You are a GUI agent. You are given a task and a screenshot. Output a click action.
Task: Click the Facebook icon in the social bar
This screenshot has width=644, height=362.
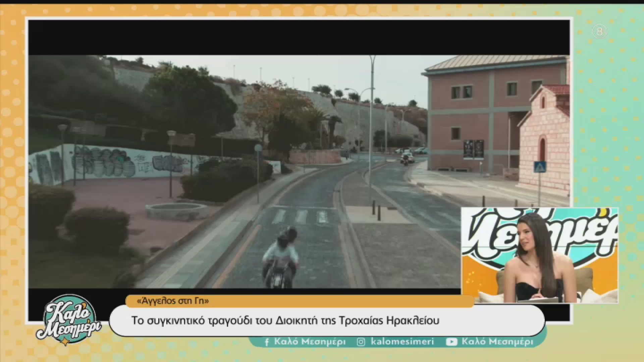tap(267, 342)
